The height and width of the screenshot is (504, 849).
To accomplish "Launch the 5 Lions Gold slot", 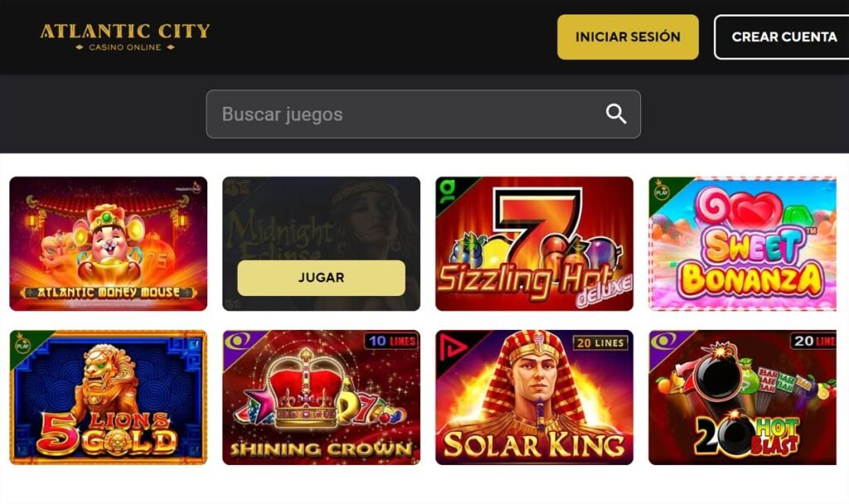I will pos(109,397).
